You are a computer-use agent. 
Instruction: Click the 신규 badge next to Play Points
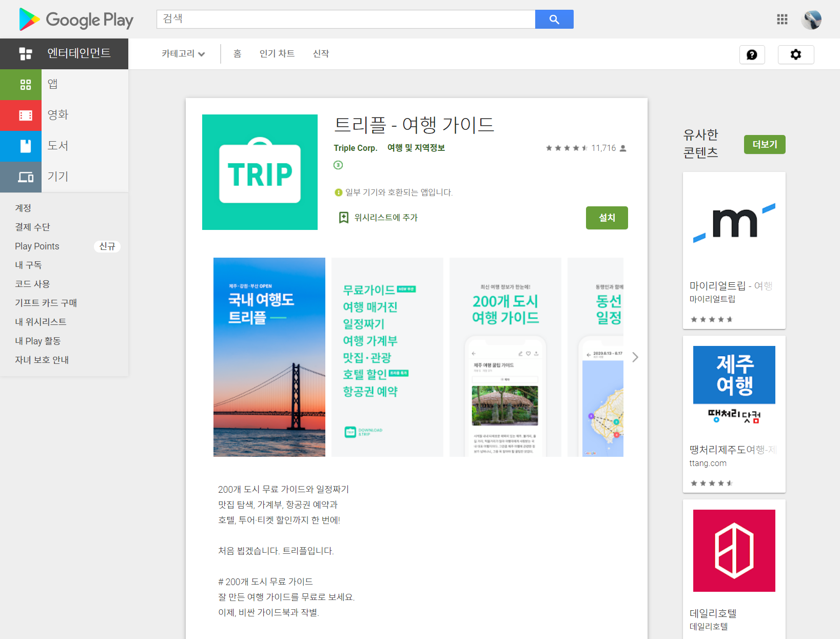point(107,246)
